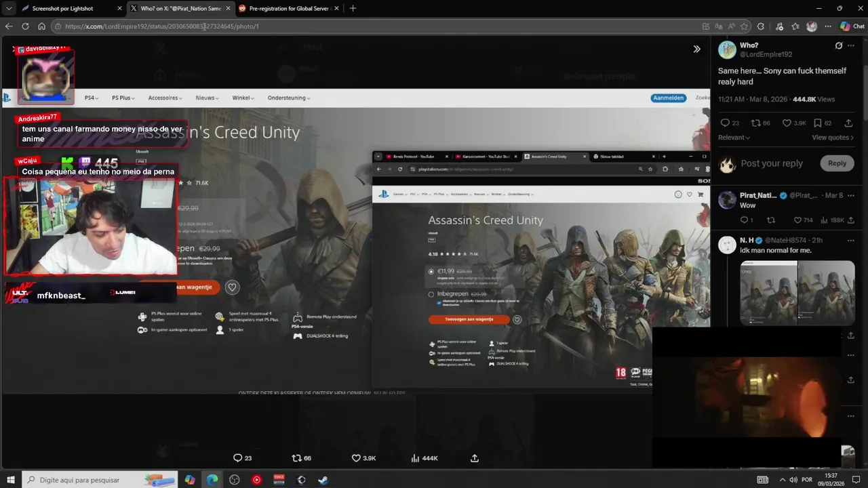Viewport: 868px width, 488px height.
Task: Share Pirat_Nation's Wow reply
Action: 851,220
